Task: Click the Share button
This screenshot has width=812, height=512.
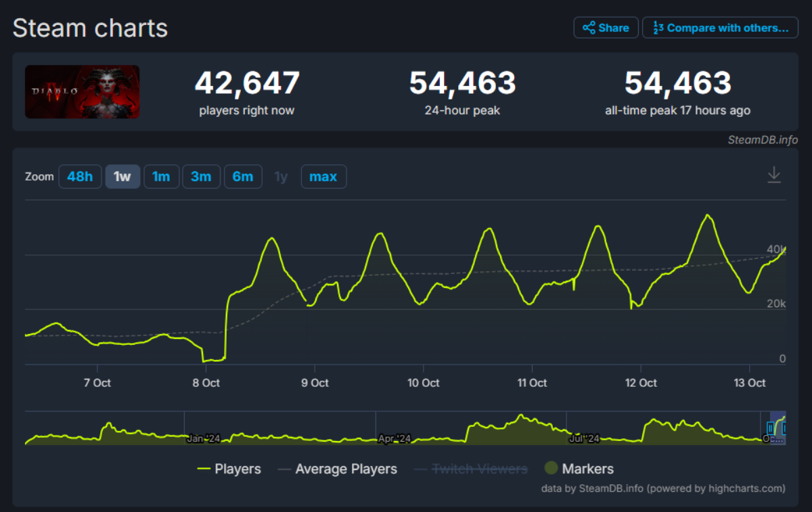Action: tap(606, 27)
